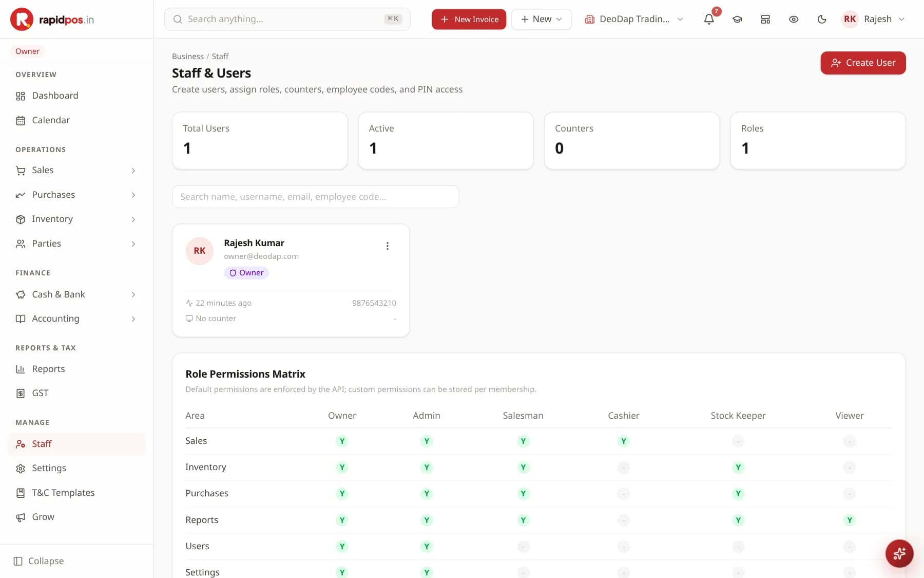Expand the Cash & Bank section
Viewport: 924px width, 578px height.
click(x=77, y=294)
